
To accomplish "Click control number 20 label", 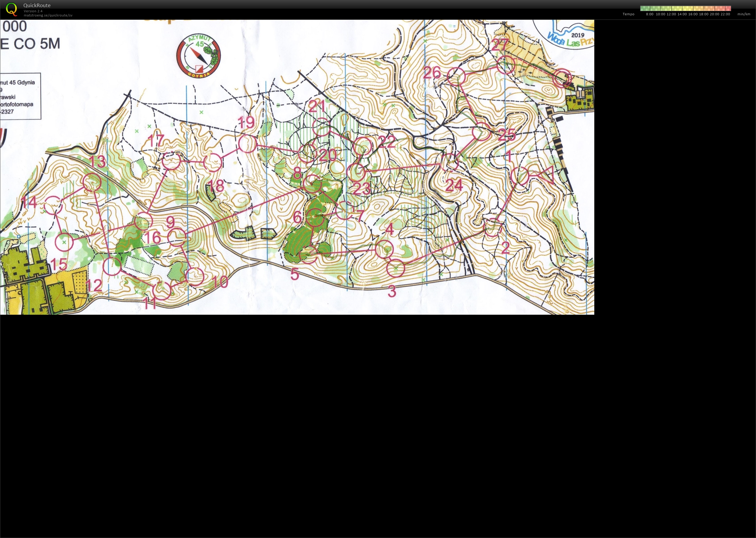I will [328, 155].
